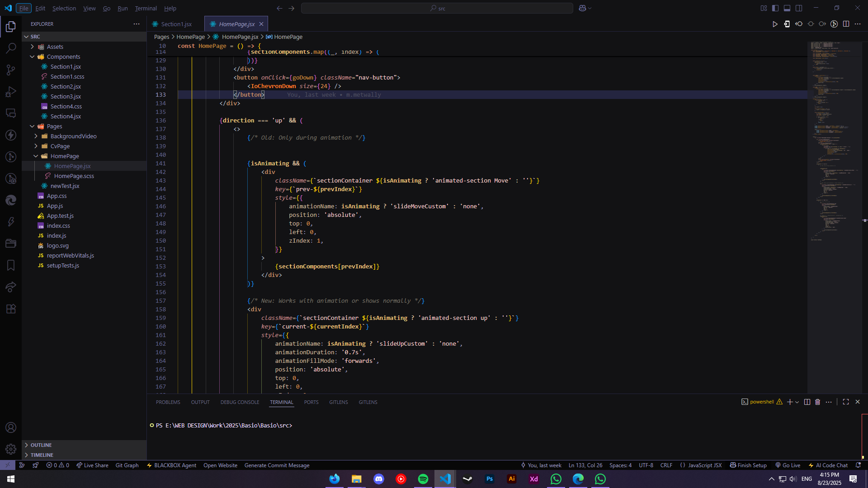Expand the Assets folder
This screenshot has width=868, height=488.
(x=55, y=47)
